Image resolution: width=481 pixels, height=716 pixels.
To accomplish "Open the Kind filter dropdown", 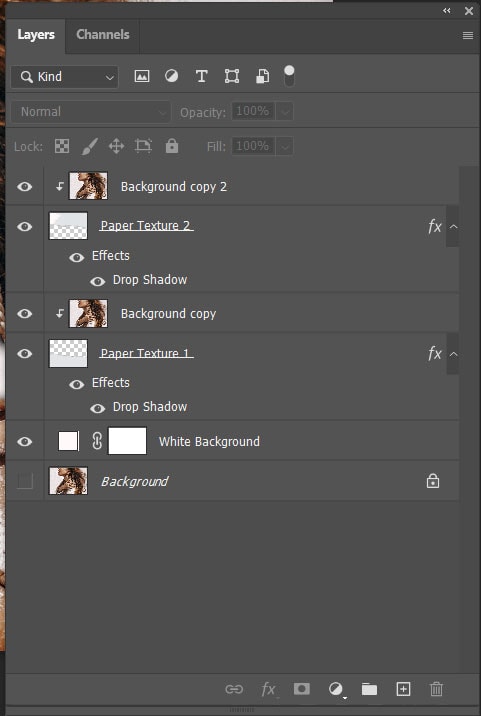I will [x=64, y=77].
